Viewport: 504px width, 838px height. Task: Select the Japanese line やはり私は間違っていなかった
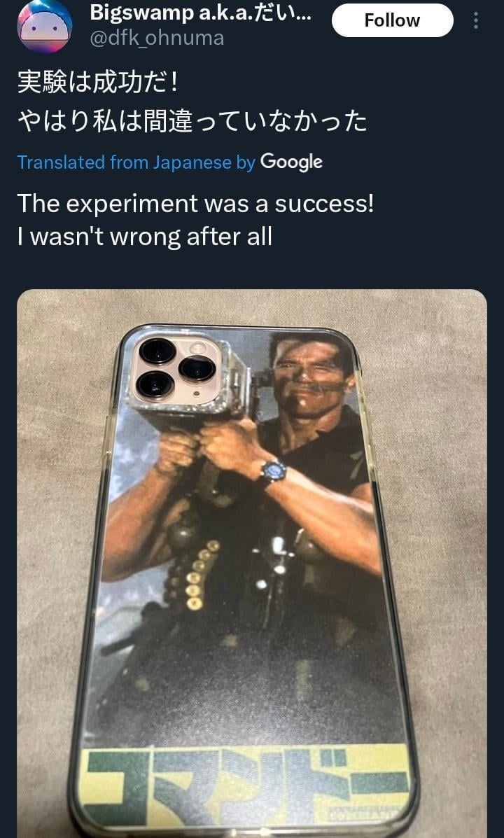(x=192, y=121)
